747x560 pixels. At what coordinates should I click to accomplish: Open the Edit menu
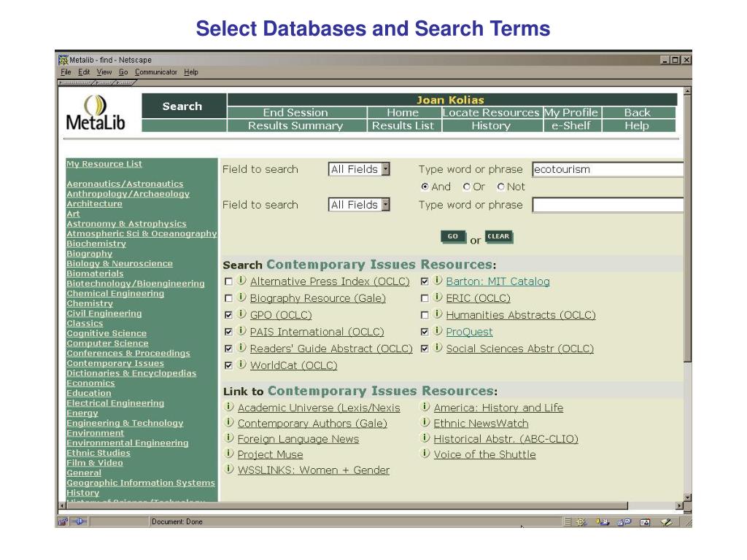point(84,72)
